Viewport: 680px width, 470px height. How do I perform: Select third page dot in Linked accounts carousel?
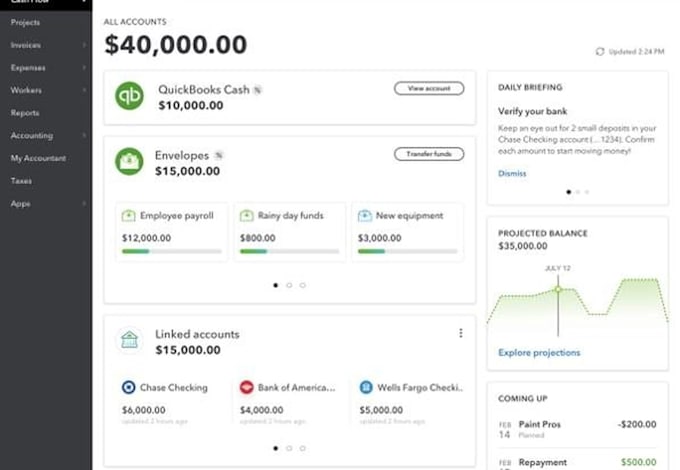(x=303, y=448)
